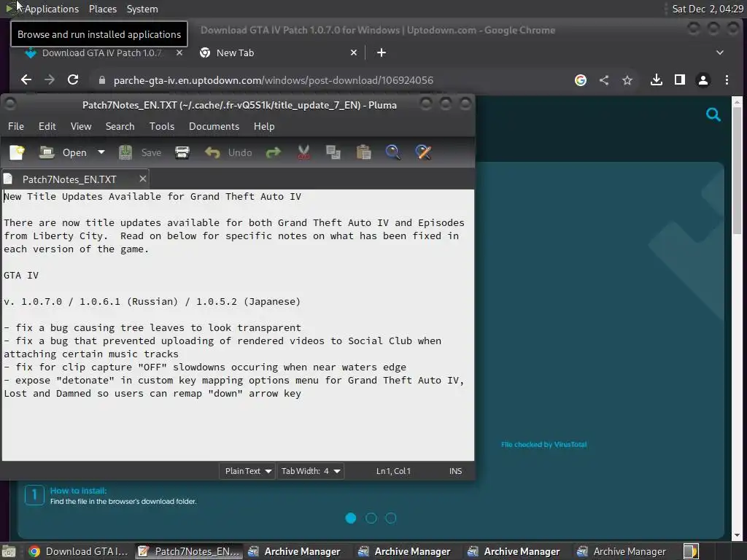Click the Open file button in Pluma
The height and width of the screenshot is (560, 747).
click(63, 152)
